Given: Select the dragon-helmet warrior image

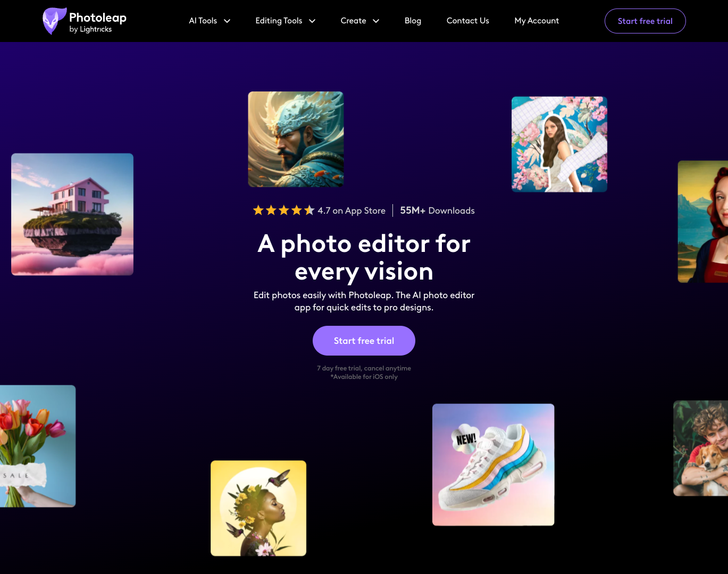Looking at the screenshot, I should click(296, 139).
